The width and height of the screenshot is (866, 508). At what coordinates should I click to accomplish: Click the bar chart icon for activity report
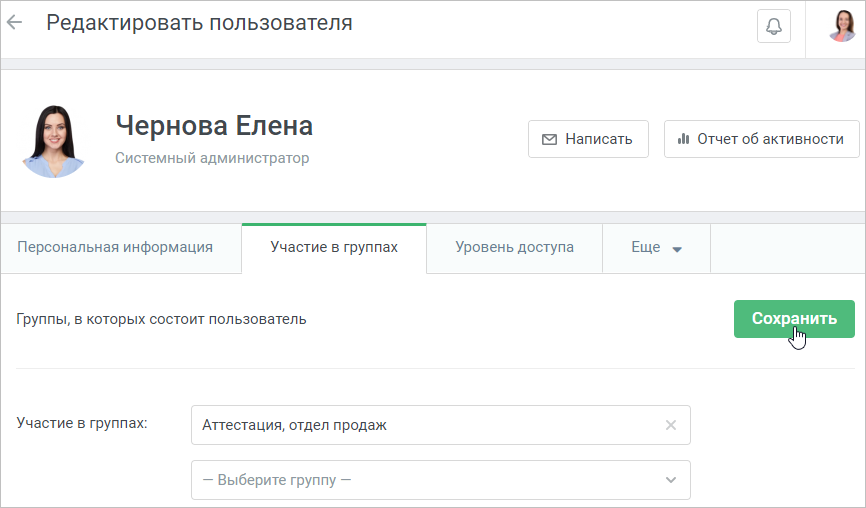coord(683,139)
